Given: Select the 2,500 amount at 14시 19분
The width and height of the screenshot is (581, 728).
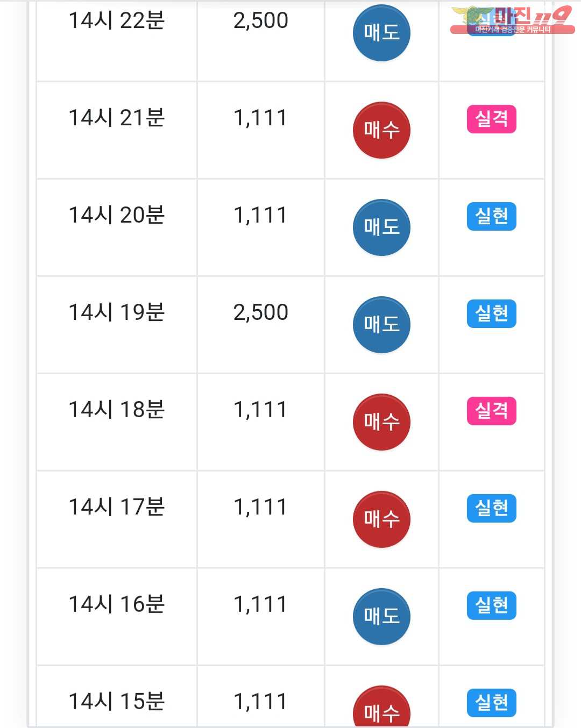Looking at the screenshot, I should [261, 312].
